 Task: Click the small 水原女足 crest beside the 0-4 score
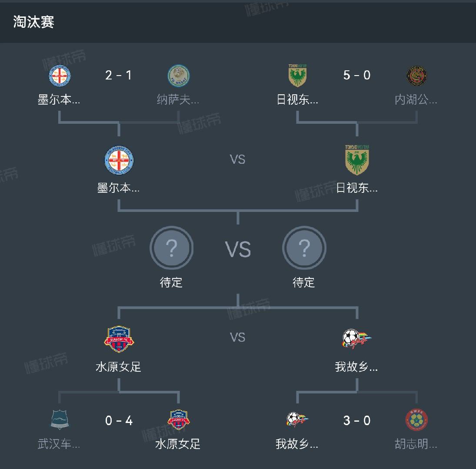(x=179, y=420)
